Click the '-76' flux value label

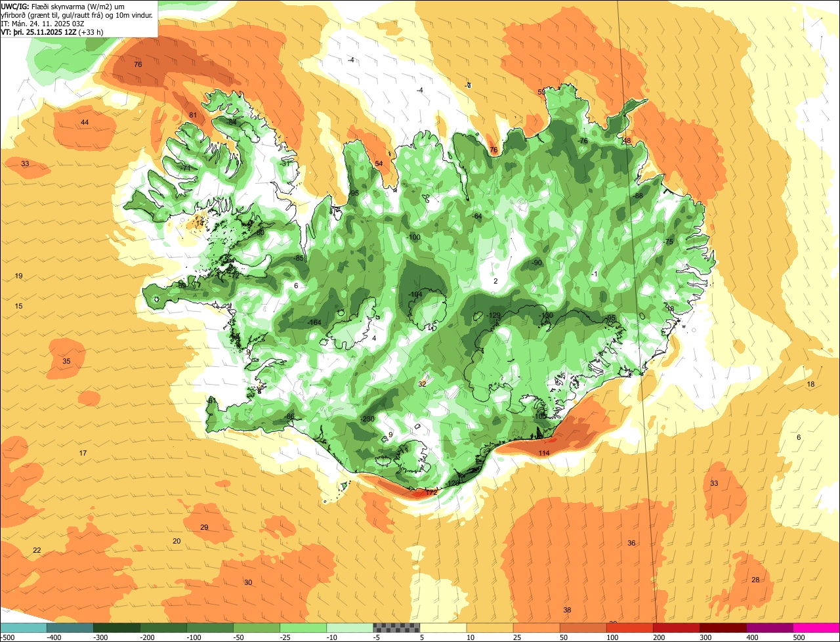582,141
